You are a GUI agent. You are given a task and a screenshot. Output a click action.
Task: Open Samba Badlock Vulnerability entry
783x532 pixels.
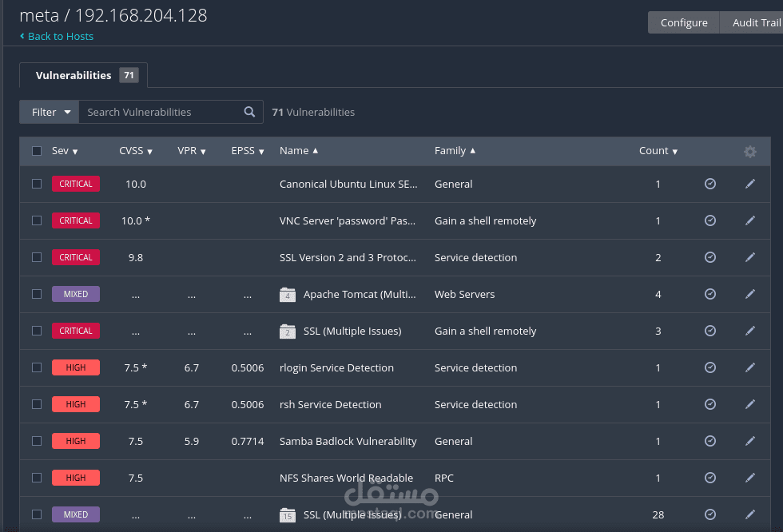[x=348, y=441]
